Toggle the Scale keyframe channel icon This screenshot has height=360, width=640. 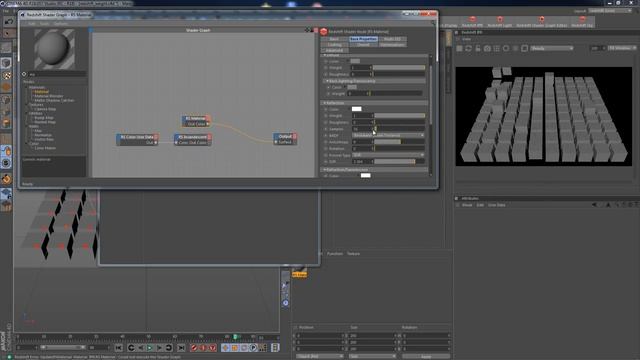coord(234,348)
